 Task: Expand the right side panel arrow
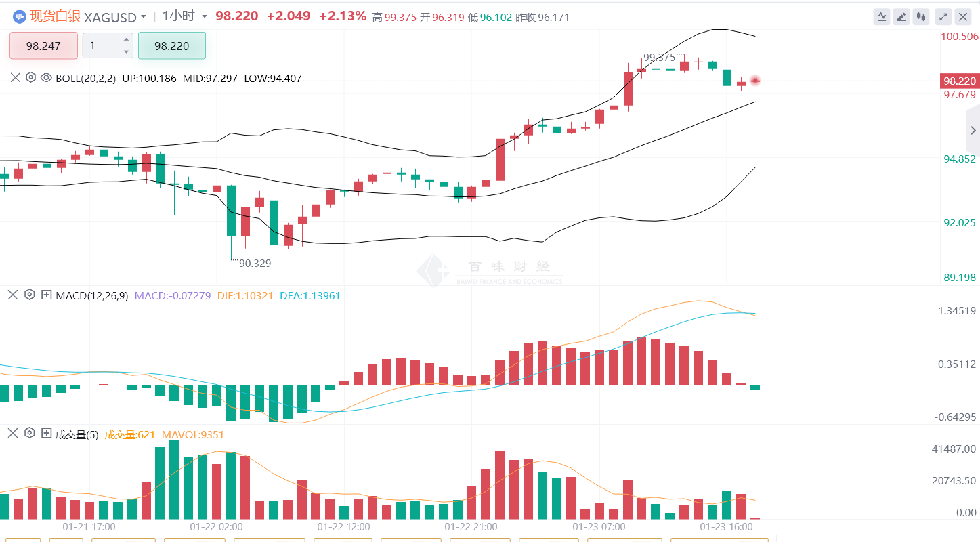click(x=973, y=131)
